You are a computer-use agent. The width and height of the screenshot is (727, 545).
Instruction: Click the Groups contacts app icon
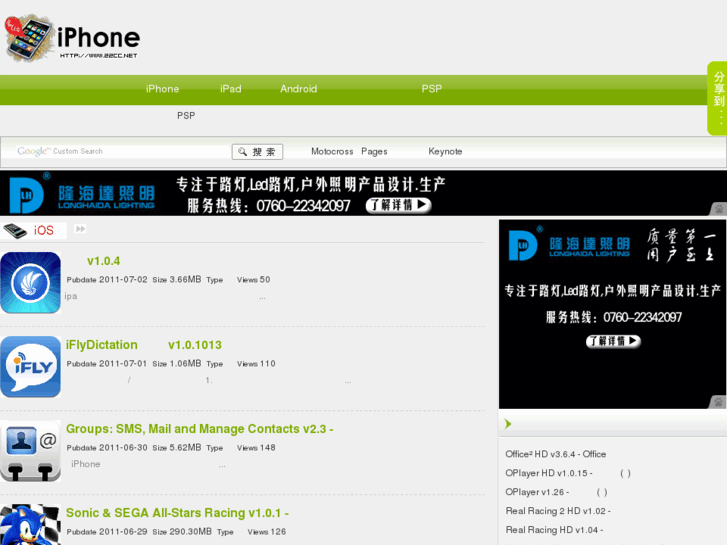click(31, 451)
